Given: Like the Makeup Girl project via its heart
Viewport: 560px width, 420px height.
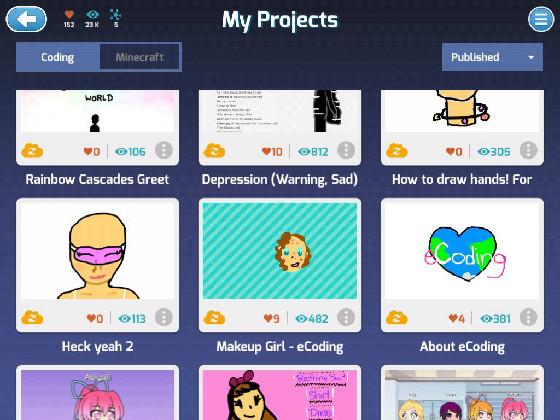Looking at the screenshot, I should (271, 318).
